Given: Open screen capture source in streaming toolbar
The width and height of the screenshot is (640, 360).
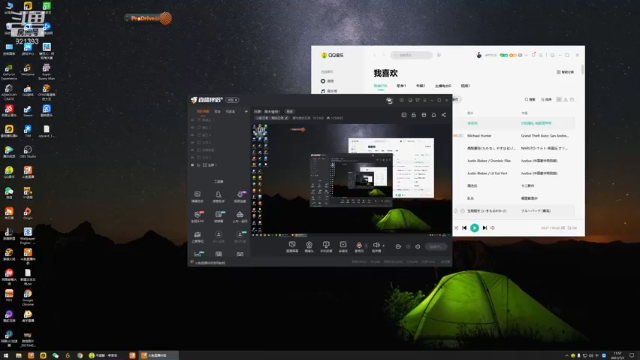Looking at the screenshot, I should [292, 246].
